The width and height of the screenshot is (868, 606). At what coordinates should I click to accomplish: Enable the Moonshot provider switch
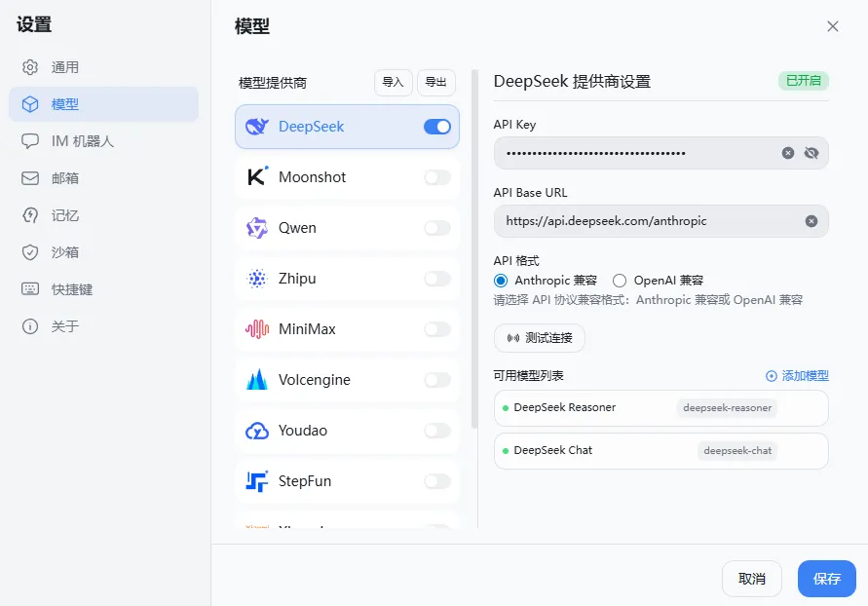tap(437, 177)
